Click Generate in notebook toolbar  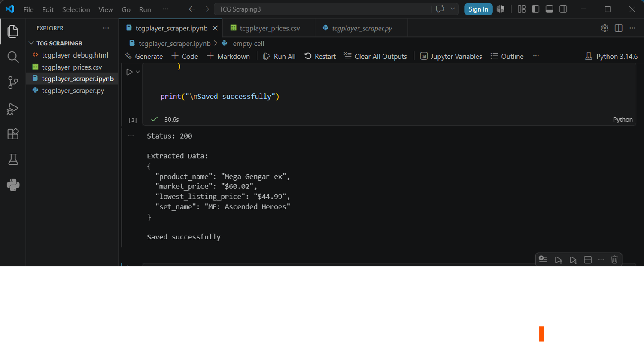pyautogui.click(x=144, y=56)
